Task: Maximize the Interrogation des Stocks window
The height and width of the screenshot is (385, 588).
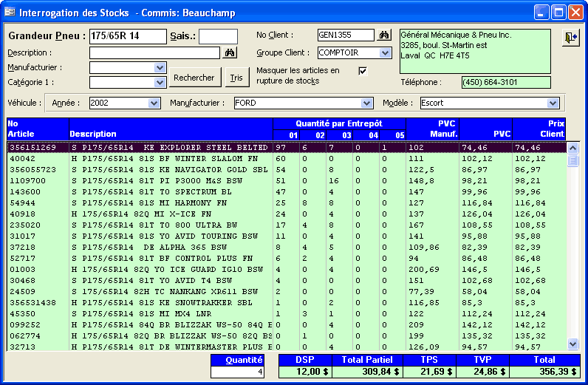Action: (x=558, y=13)
